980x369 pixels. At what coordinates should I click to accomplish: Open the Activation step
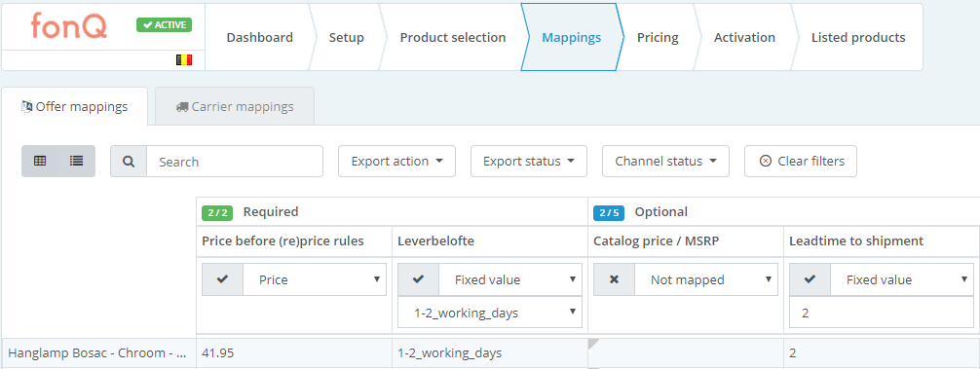tap(744, 37)
